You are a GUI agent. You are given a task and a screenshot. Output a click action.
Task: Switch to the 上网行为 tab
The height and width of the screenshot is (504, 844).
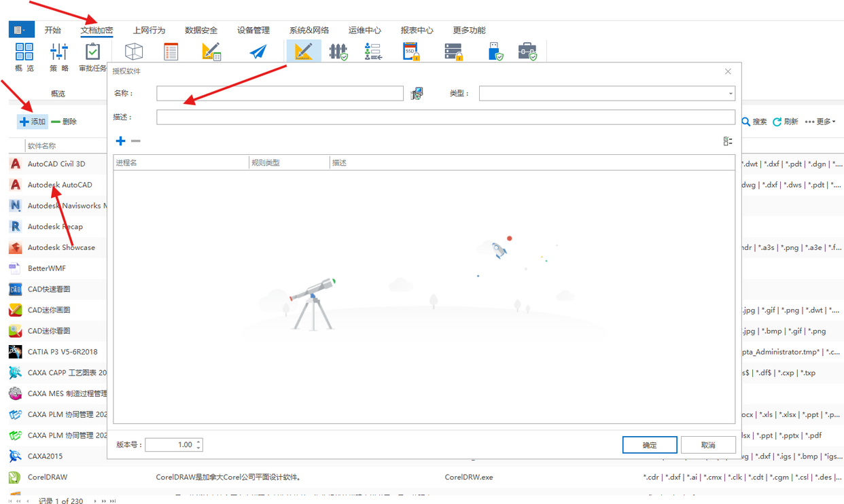(149, 30)
